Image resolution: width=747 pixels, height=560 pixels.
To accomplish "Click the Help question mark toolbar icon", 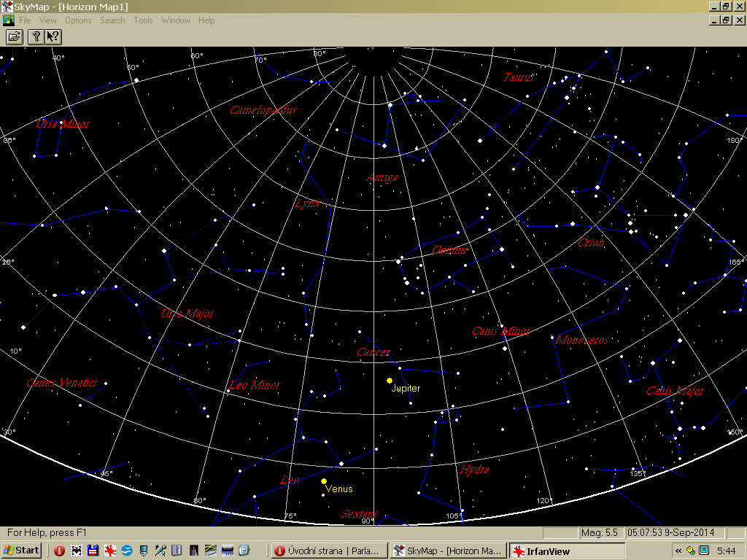I will (x=36, y=36).
